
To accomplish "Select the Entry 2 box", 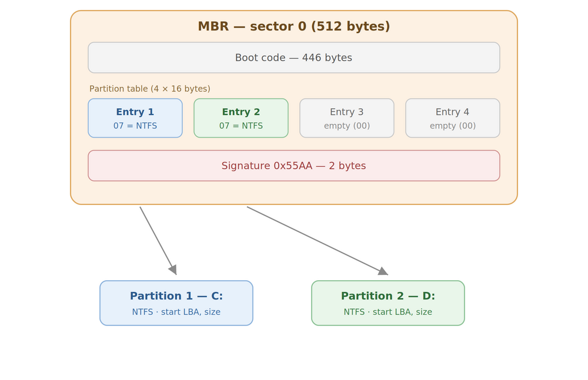I will (x=240, y=118).
